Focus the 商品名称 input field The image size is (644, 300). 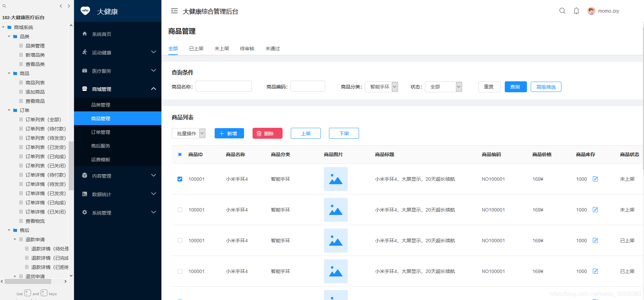click(x=224, y=86)
